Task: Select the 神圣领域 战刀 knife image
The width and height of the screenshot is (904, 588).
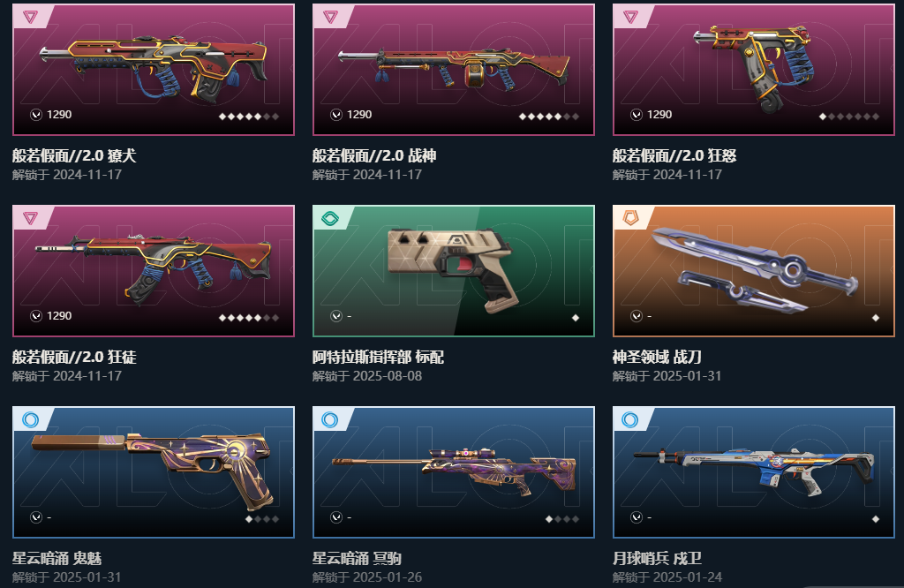Action: [754, 269]
